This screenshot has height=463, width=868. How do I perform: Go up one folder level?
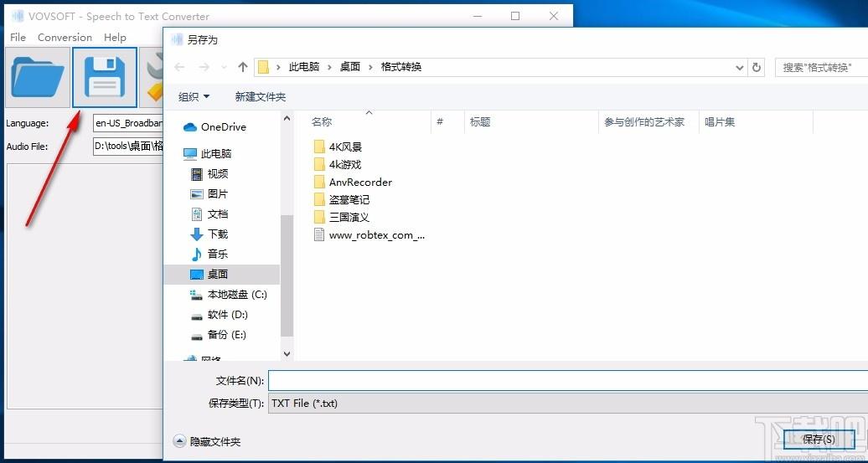pyautogui.click(x=242, y=67)
